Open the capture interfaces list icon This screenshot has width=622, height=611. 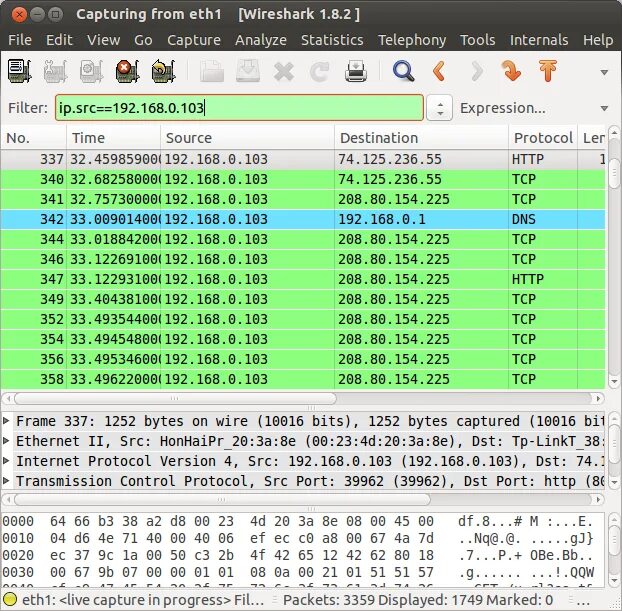pyautogui.click(x=19, y=71)
